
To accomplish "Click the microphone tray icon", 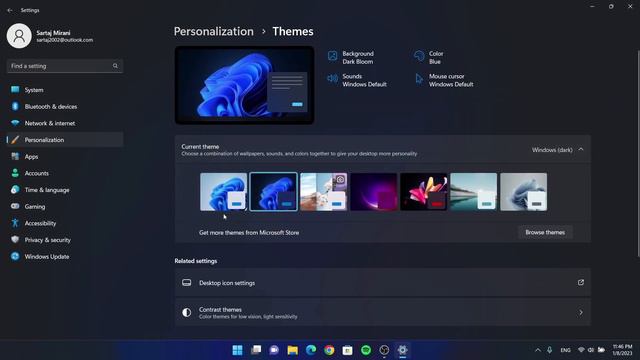I will click(550, 350).
